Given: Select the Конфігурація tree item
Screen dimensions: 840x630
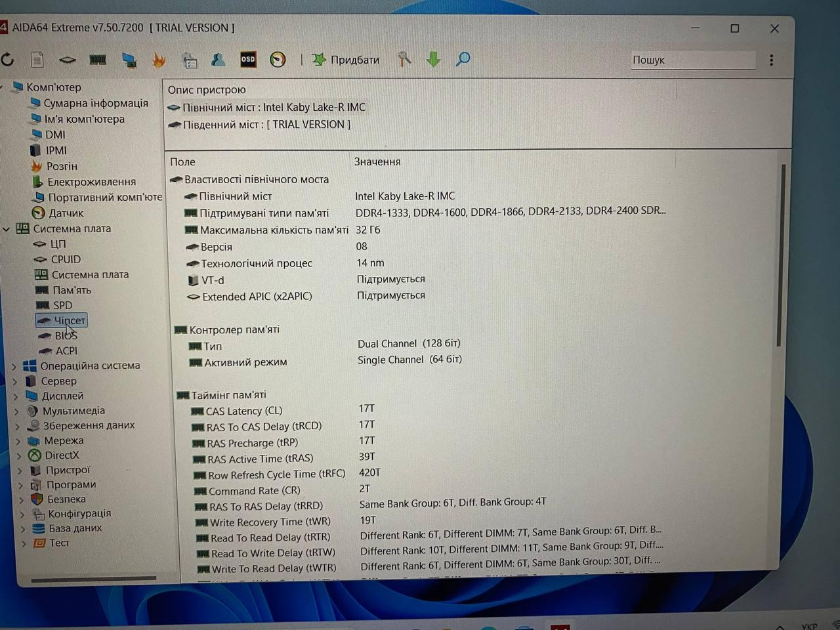Looking at the screenshot, I should click(x=79, y=513).
